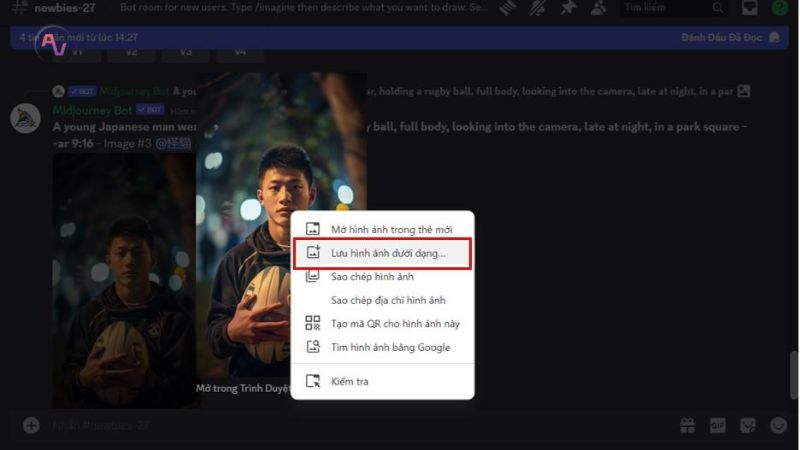Select 'Sao chép địa chỉ hình ảnh'
800x450 pixels.
pos(382,300)
